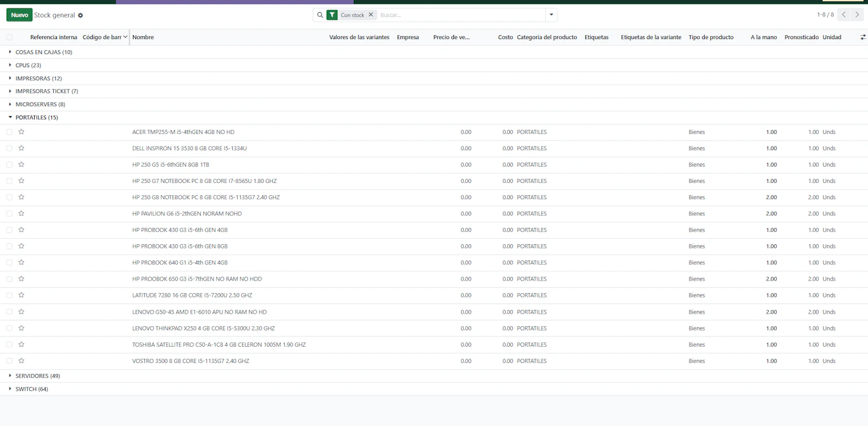The height and width of the screenshot is (426, 868).
Task: Star HP PROBOOK 430 G3 8GB row
Action: click(x=22, y=246)
